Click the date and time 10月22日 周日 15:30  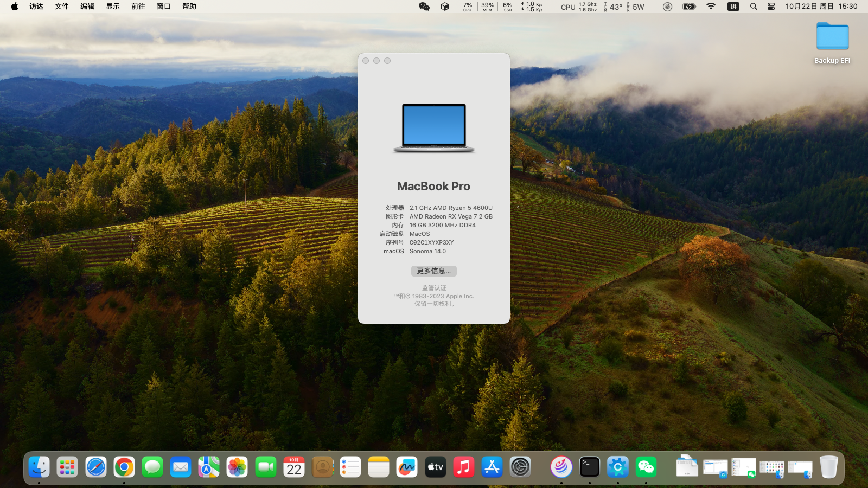coord(821,7)
